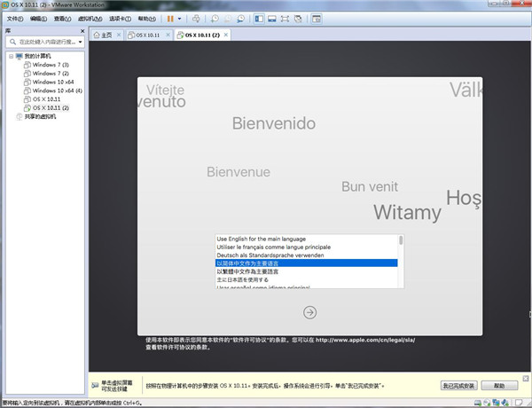The image size is (532, 408).
Task: Choose 主に日本語を使用する in language list
Action: click(307, 279)
